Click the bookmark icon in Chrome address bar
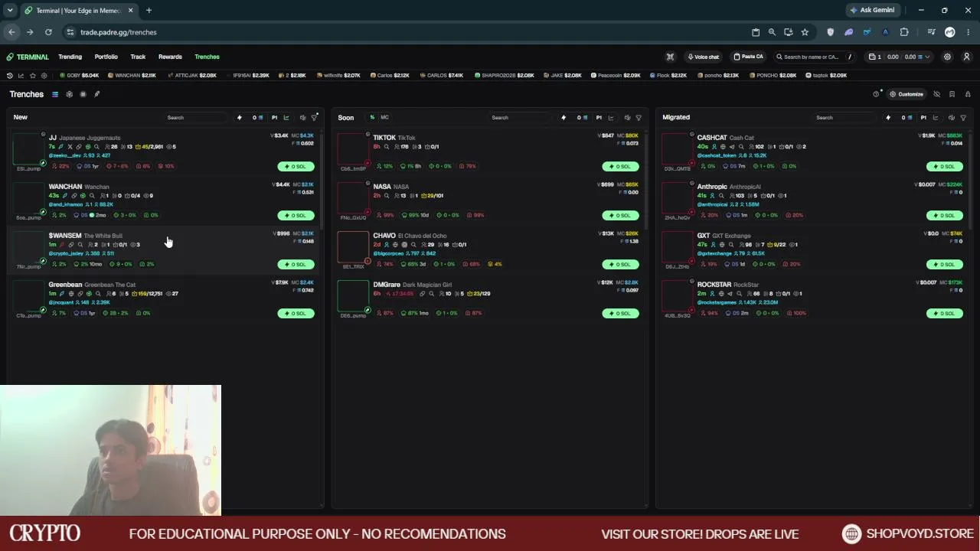This screenshot has height=551, width=980. (805, 32)
